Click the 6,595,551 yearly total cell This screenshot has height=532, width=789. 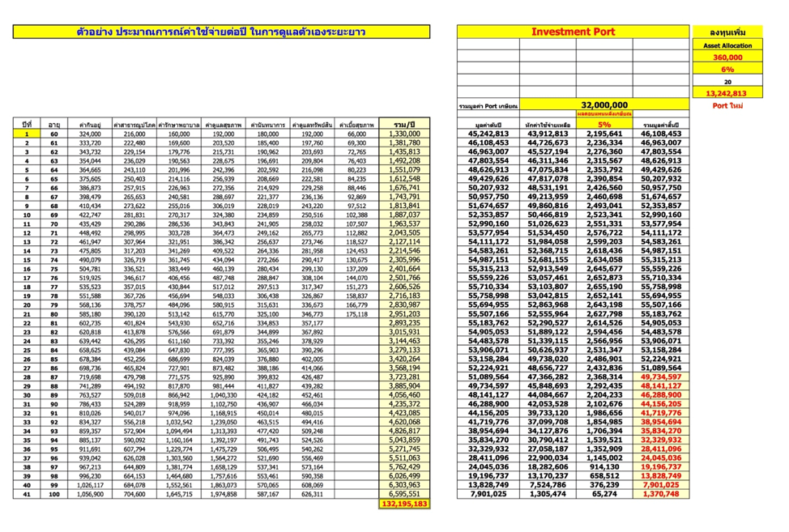pyautogui.click(x=404, y=494)
